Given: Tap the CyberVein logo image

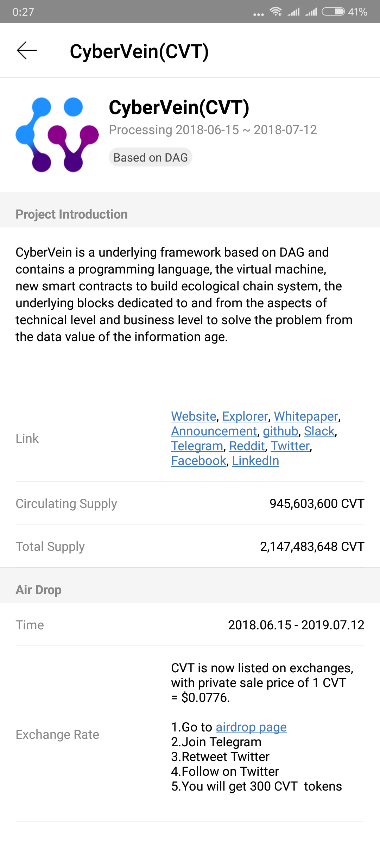Looking at the screenshot, I should 57,134.
